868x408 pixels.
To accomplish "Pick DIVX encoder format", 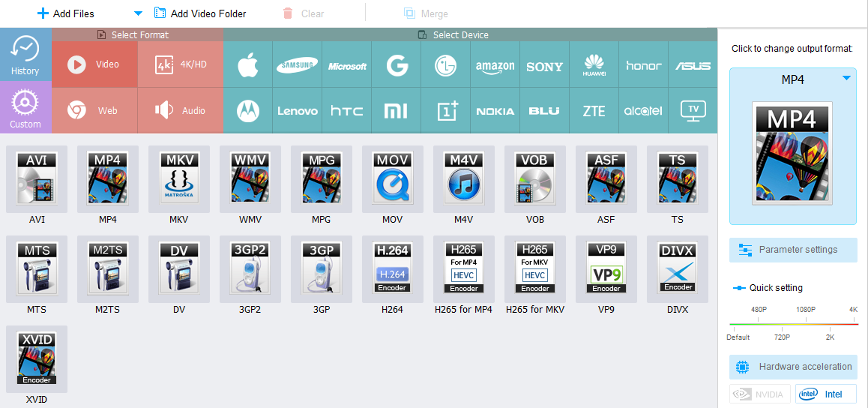I will [677, 269].
